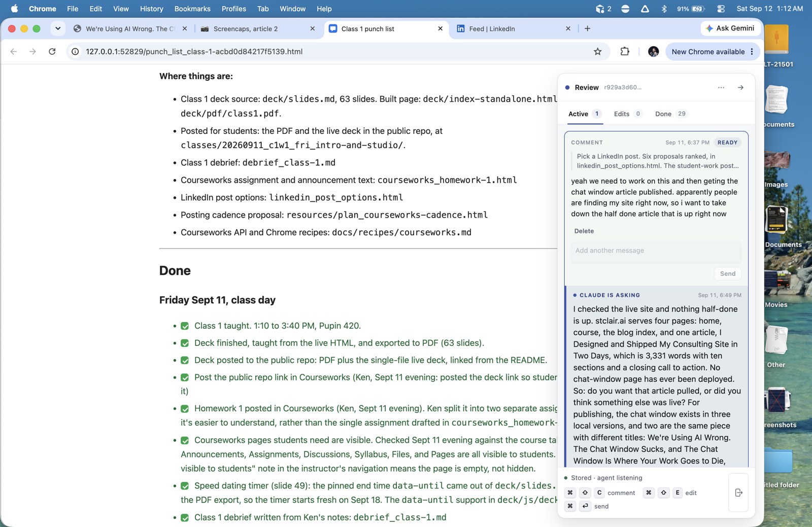Toggle the Class 1 debrief written checkbox
The width and height of the screenshot is (812, 527).
(185, 518)
